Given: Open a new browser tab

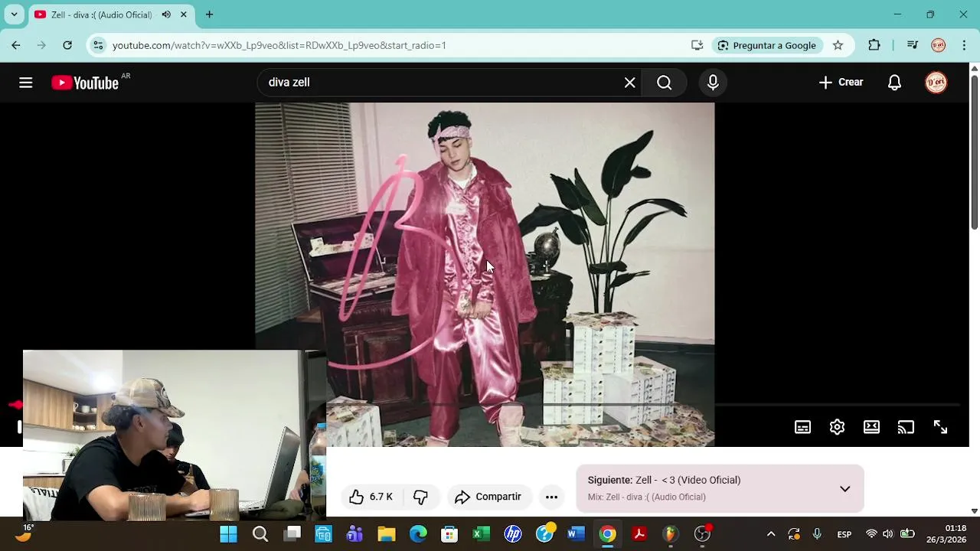Looking at the screenshot, I should (x=209, y=15).
